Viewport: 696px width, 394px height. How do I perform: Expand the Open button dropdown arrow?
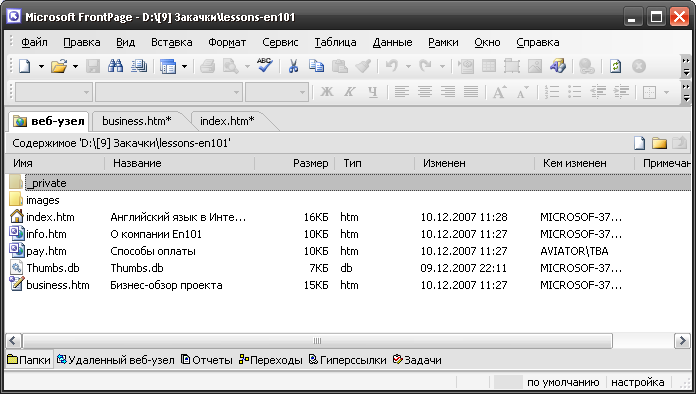tap(75, 67)
